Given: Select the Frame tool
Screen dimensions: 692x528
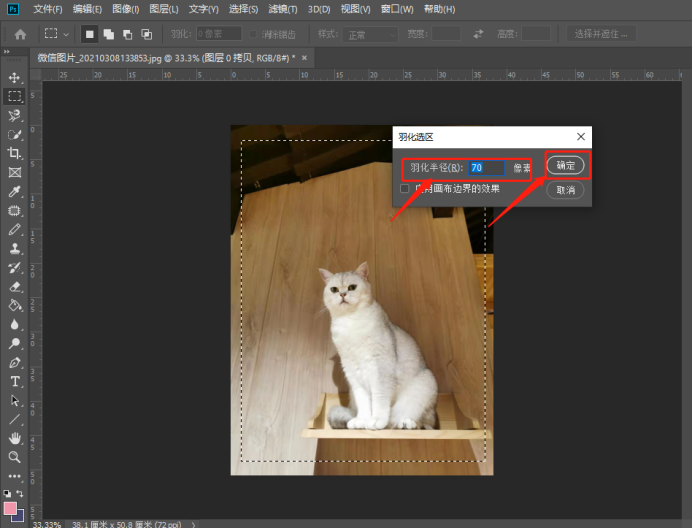Looking at the screenshot, I should [x=14, y=172].
